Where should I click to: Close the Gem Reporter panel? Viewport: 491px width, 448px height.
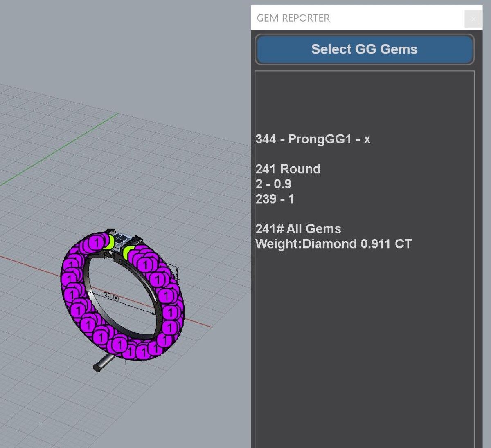473,19
